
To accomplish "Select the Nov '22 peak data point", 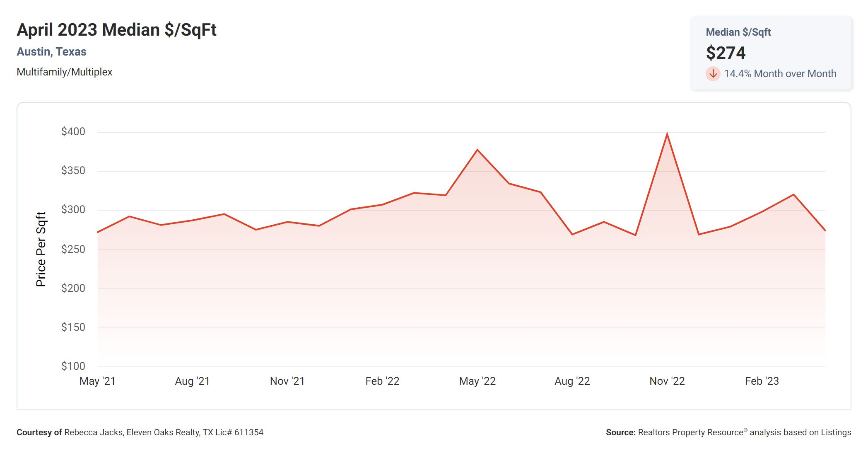I will tap(667, 134).
